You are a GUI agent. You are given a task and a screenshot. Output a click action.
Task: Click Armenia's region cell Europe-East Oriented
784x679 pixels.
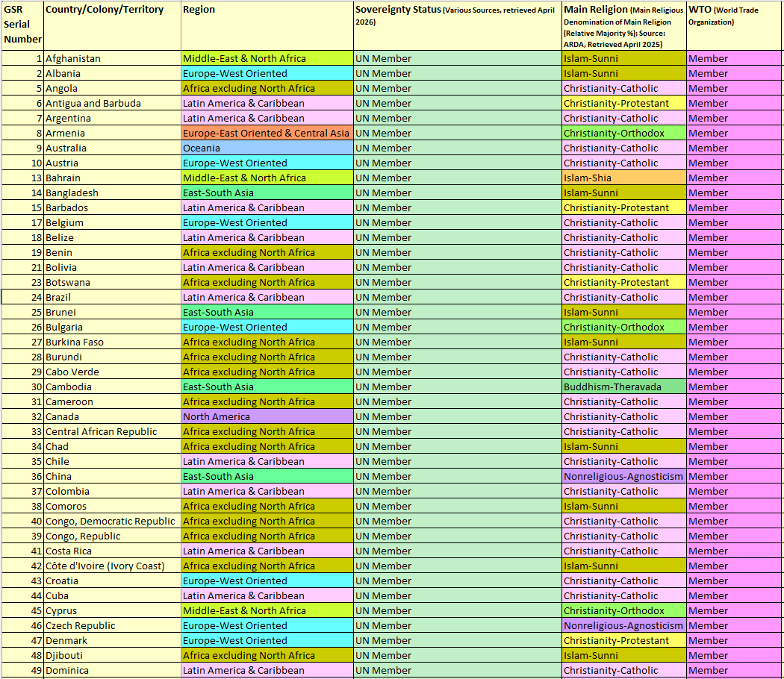pos(267,134)
